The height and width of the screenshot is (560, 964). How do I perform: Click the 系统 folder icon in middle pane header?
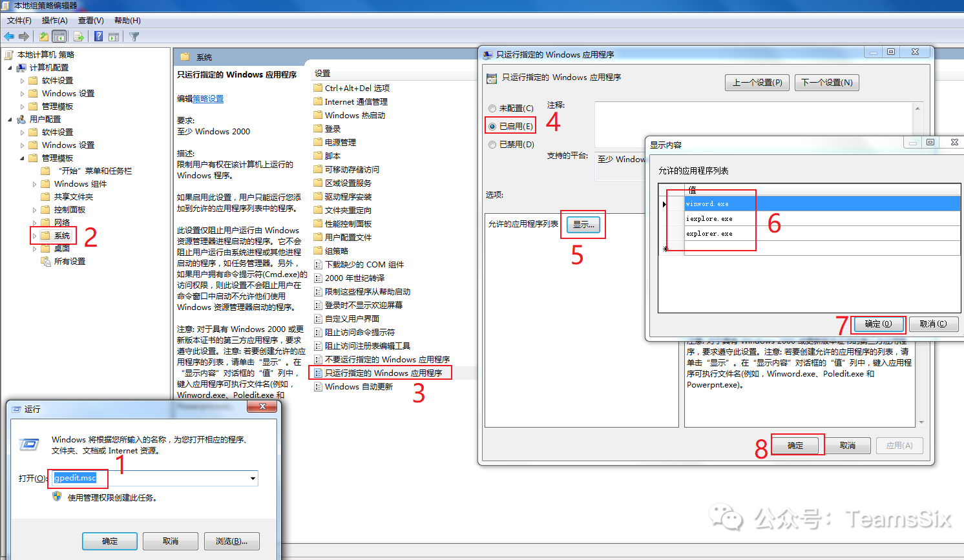(x=185, y=57)
